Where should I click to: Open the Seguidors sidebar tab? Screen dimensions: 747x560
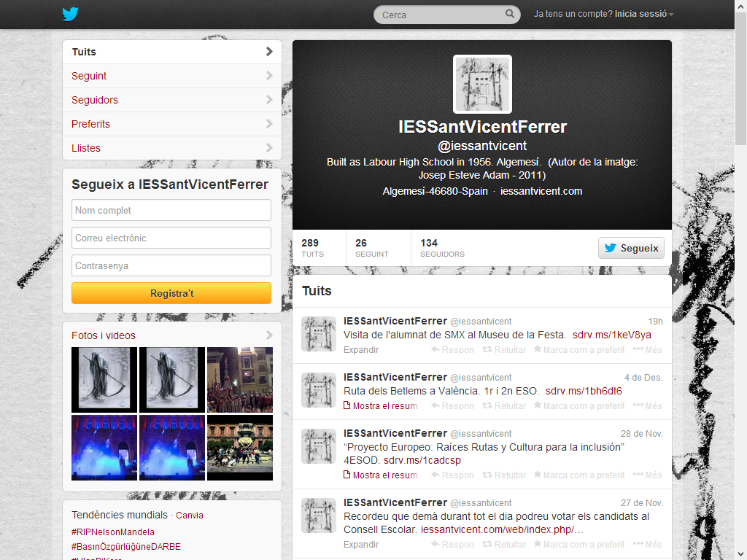172,100
